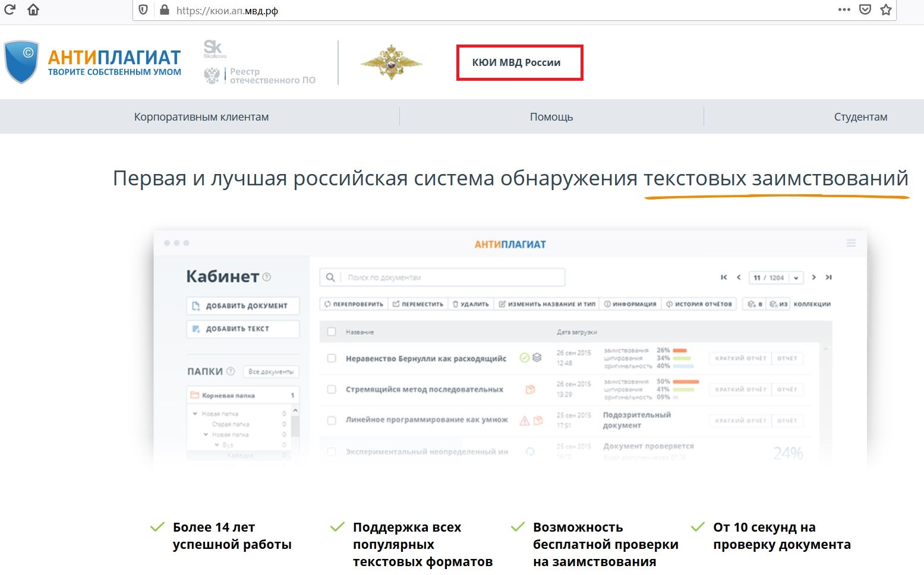Go to the previous documents page

739,277
